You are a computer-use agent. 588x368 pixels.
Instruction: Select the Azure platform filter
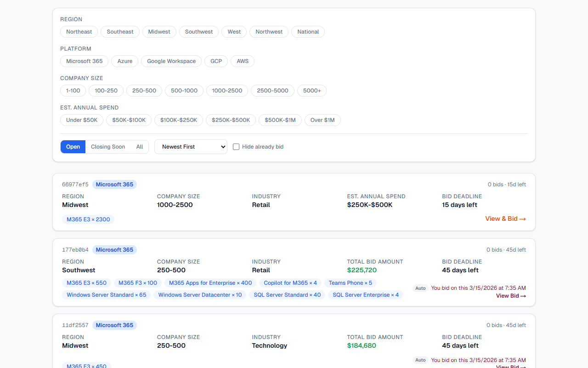(125, 61)
